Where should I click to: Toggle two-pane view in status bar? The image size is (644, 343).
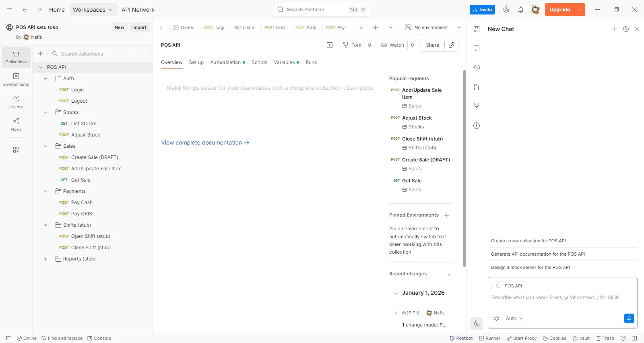[634, 338]
